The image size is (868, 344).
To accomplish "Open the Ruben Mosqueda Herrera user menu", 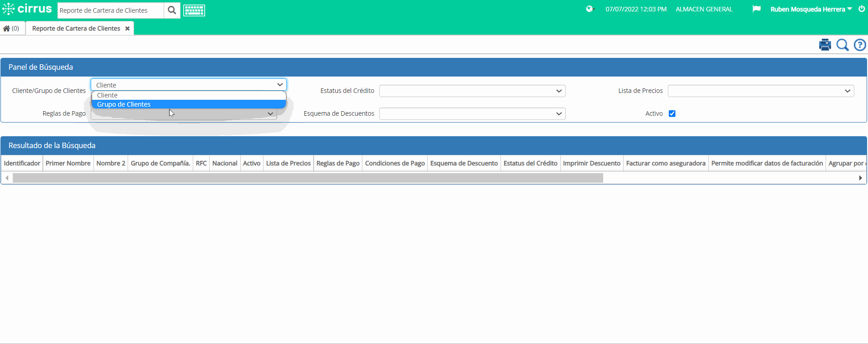I will (811, 9).
